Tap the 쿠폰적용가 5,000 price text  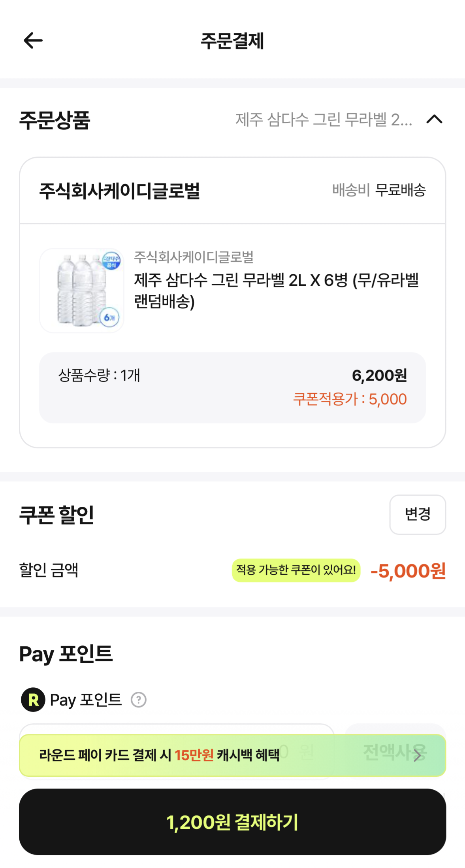350,399
